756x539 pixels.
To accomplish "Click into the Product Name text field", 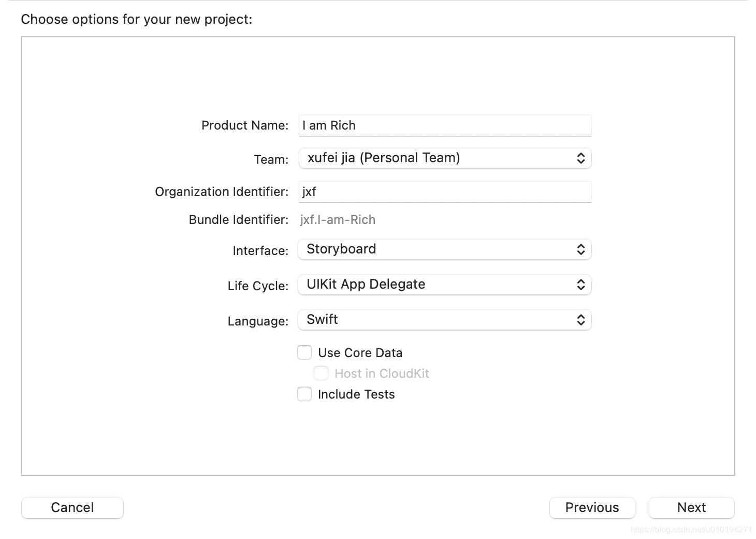I will (x=444, y=125).
